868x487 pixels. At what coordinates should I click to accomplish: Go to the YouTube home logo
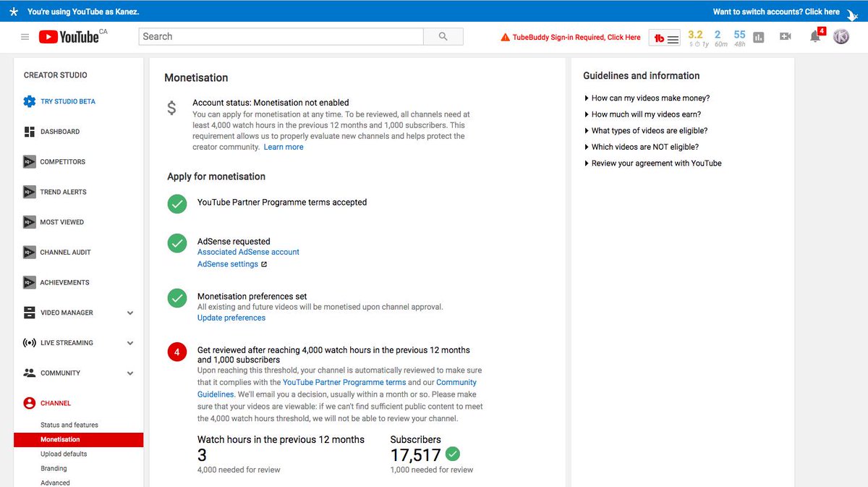click(x=69, y=37)
